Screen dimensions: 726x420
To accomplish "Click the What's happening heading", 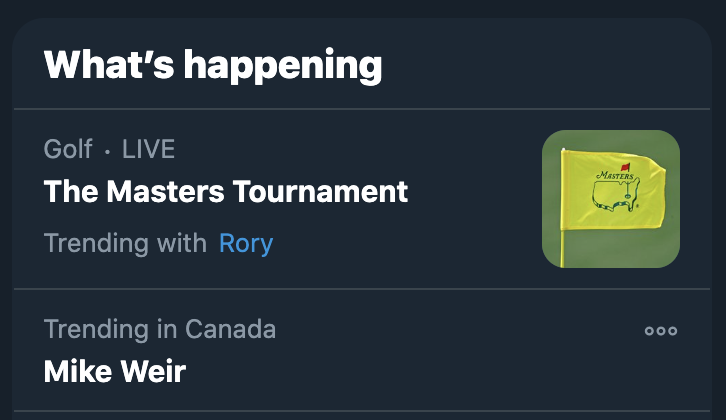I will tap(213, 65).
